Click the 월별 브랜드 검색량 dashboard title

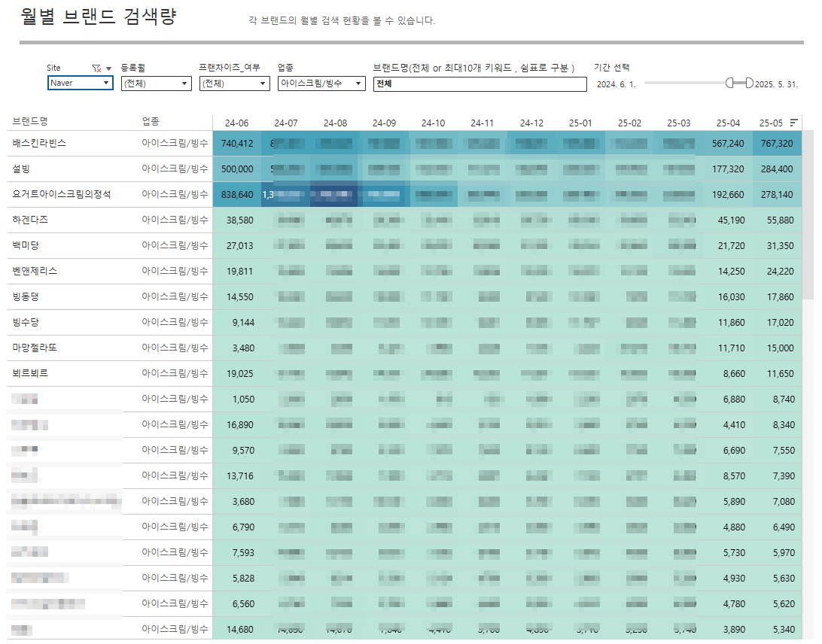click(x=99, y=17)
